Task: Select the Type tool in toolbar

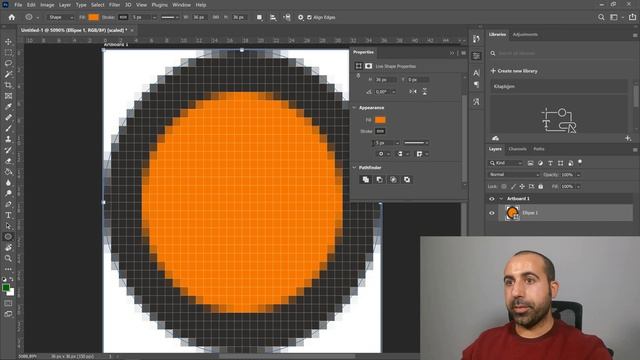Action: (8, 215)
